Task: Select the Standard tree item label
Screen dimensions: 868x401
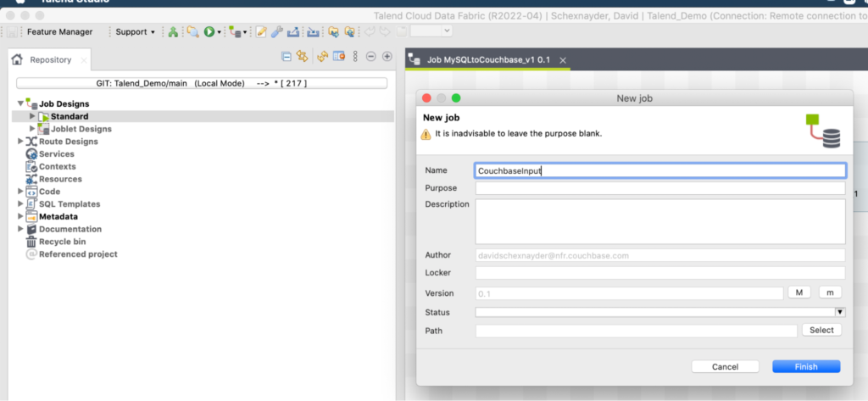Action: (70, 116)
